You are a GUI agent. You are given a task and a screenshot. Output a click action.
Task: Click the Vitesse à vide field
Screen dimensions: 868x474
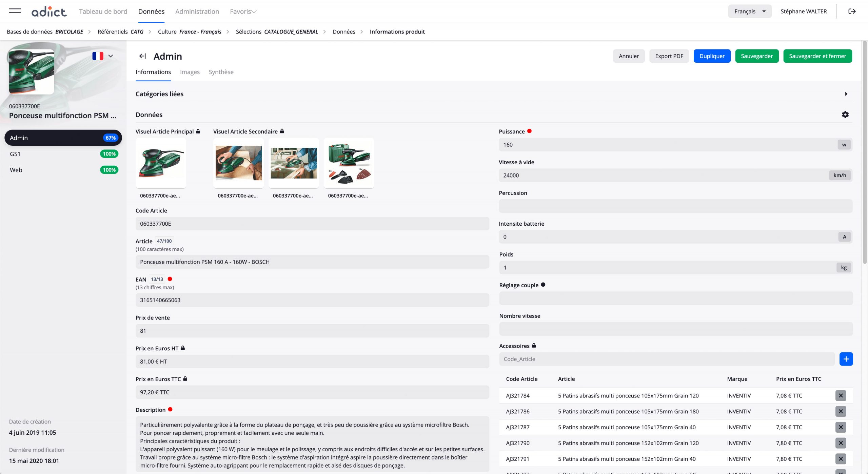tap(675, 175)
